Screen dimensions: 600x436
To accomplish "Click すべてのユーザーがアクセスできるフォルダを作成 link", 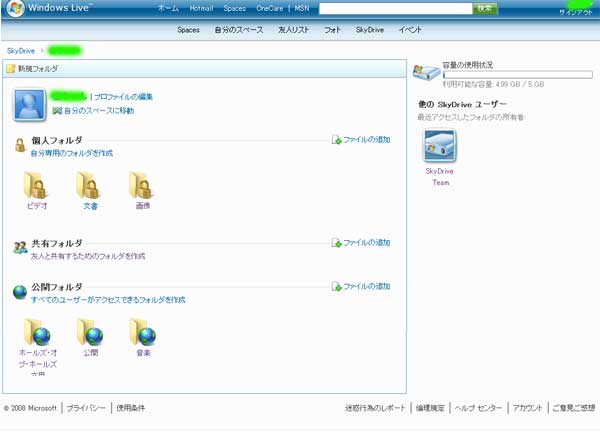I will pos(108,300).
